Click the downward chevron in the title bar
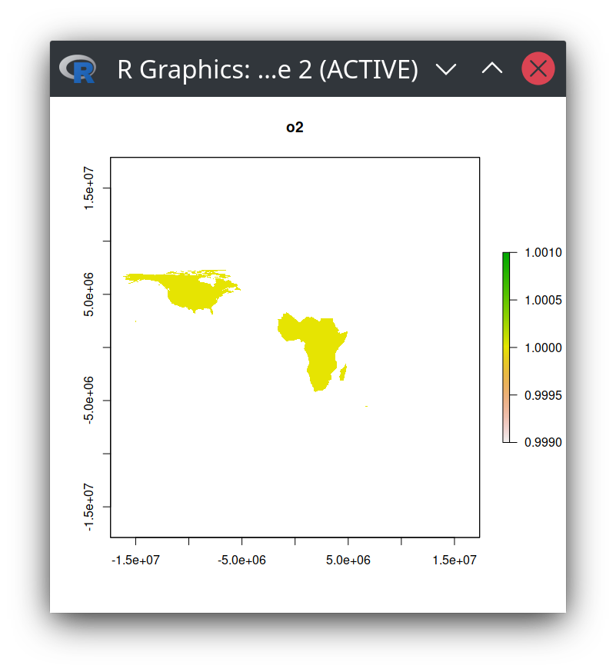This screenshot has width=616, height=672. point(446,68)
